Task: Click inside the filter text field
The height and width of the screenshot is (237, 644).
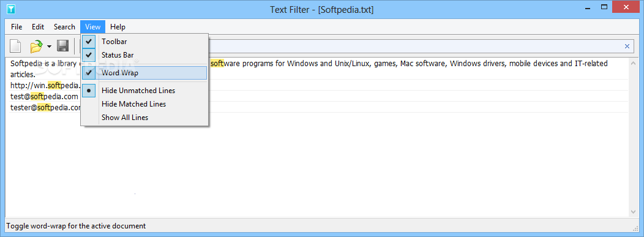Action: pyautogui.click(x=415, y=47)
